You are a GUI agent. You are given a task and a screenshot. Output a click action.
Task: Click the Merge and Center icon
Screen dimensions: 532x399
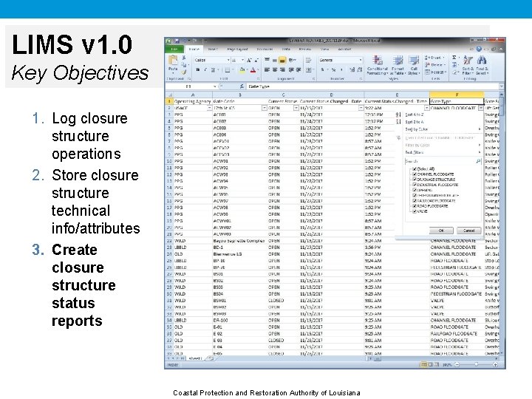tap(308, 70)
